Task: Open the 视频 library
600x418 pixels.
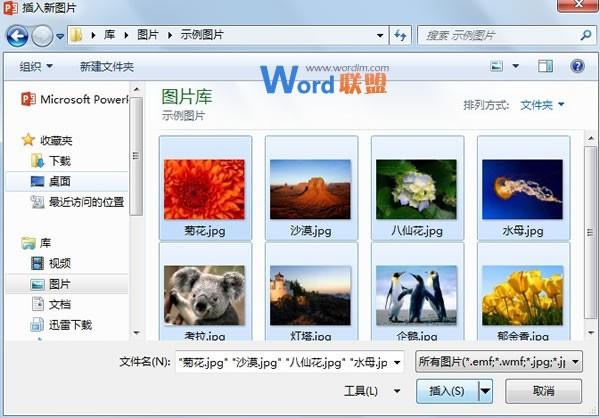Action: click(59, 263)
